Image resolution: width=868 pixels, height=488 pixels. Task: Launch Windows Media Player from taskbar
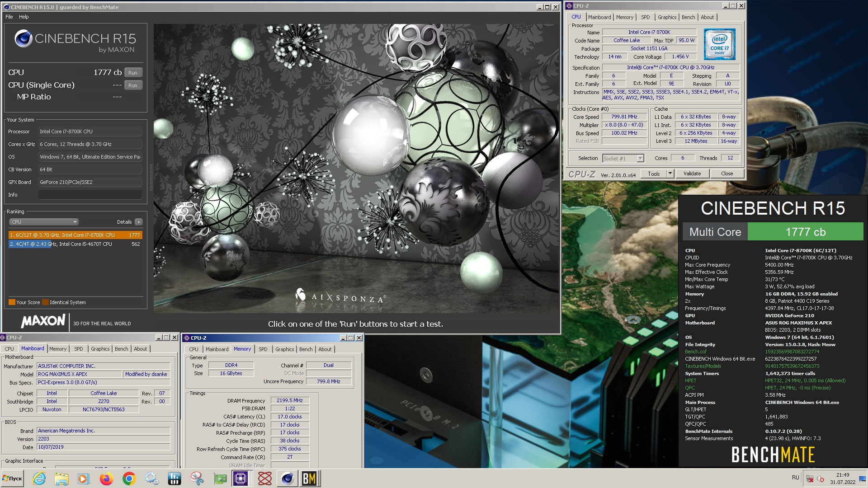(x=83, y=478)
